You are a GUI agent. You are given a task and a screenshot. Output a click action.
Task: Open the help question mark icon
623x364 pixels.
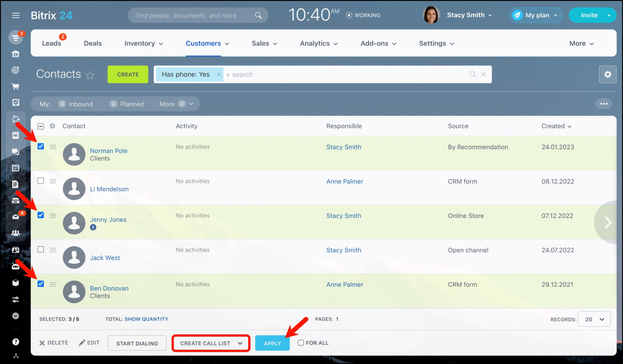16,342
